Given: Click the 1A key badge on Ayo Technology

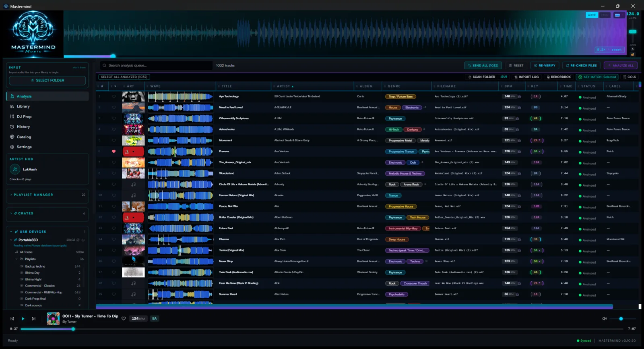Looking at the screenshot, I should click(536, 96).
